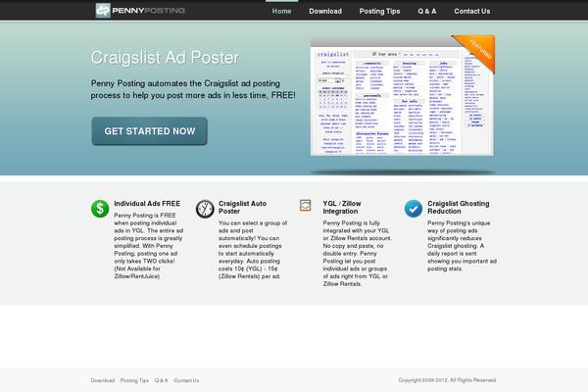Click the footer Download link
The image size is (588, 392).
[x=102, y=380]
